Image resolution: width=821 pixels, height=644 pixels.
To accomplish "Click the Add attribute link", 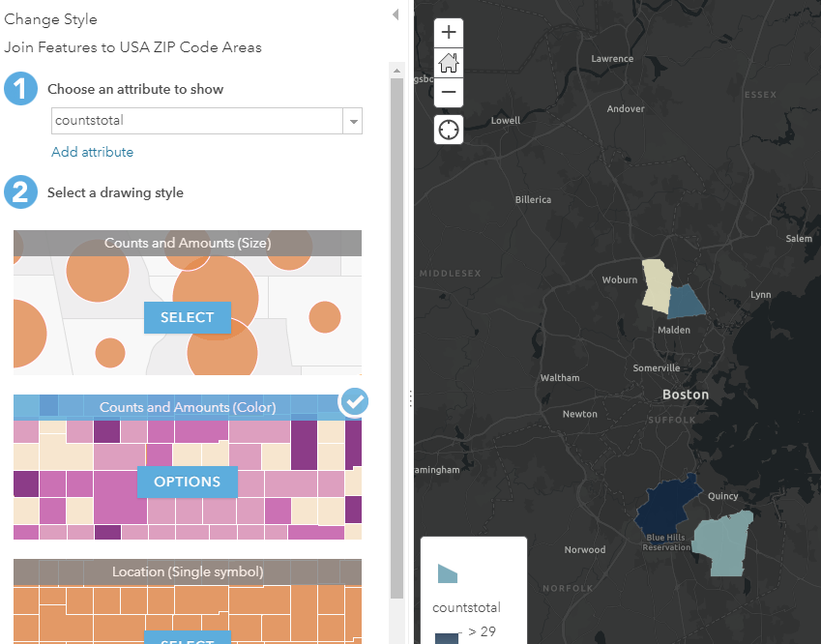I will pyautogui.click(x=92, y=152).
